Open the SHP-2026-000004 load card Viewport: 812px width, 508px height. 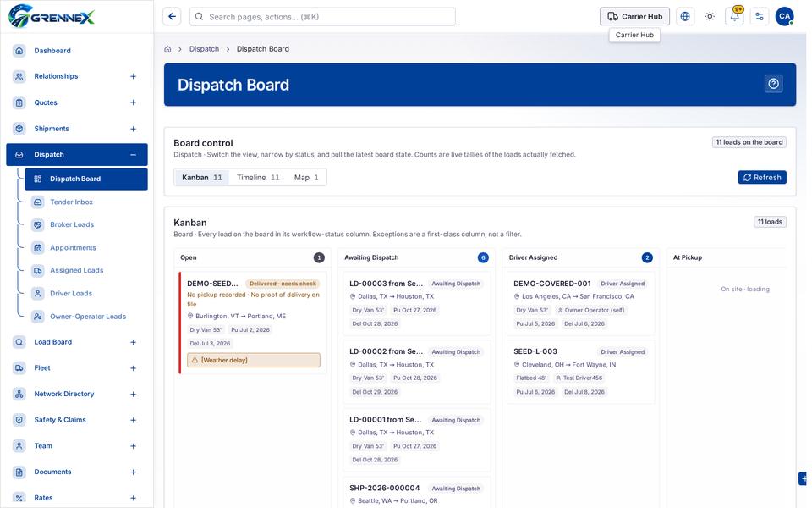[417, 493]
